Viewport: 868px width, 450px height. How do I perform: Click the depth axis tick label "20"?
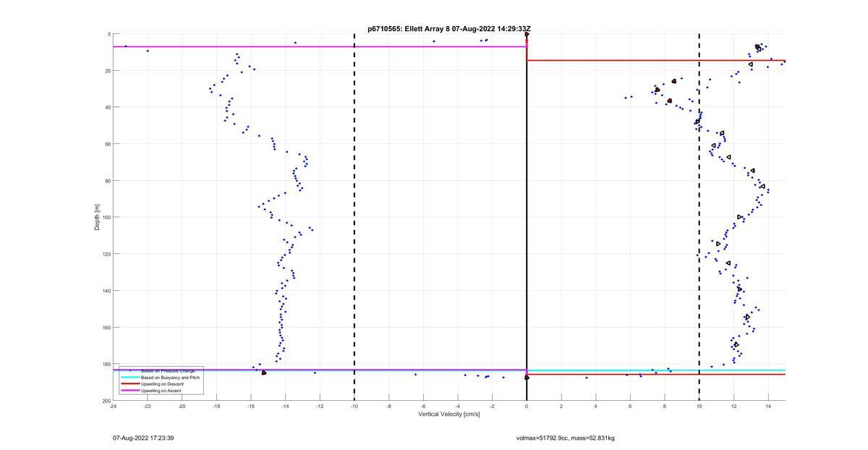pyautogui.click(x=107, y=71)
